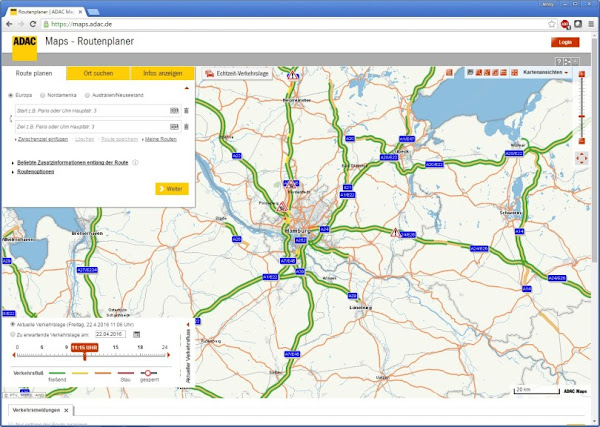Viewport: 600px width, 427px height.
Task: Click the ADAC logo
Action: pyautogui.click(x=24, y=48)
